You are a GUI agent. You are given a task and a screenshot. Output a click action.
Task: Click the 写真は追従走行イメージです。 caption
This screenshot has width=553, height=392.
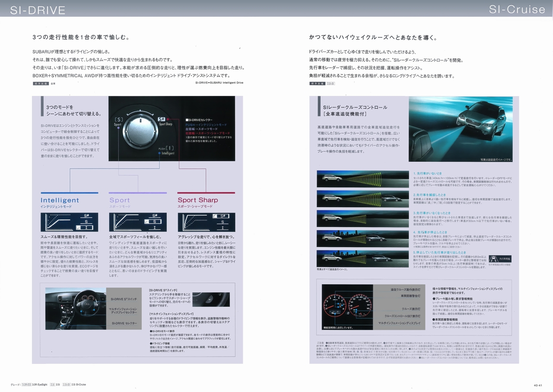(496, 159)
